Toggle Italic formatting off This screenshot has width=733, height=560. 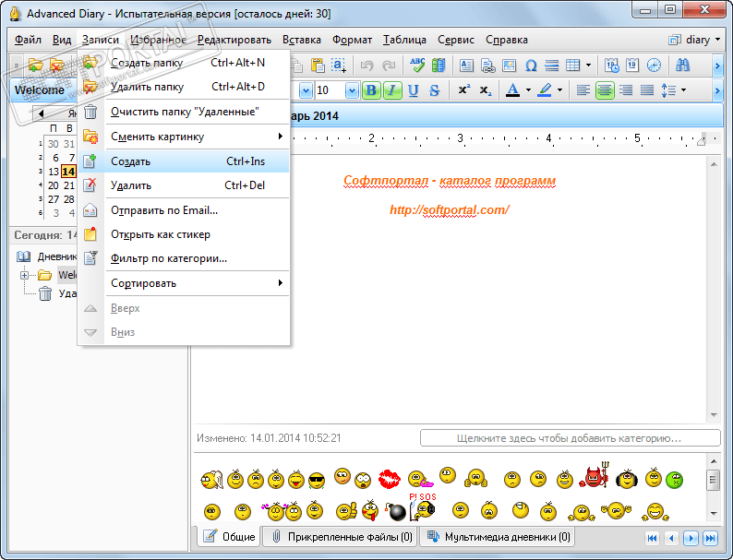pyautogui.click(x=392, y=90)
